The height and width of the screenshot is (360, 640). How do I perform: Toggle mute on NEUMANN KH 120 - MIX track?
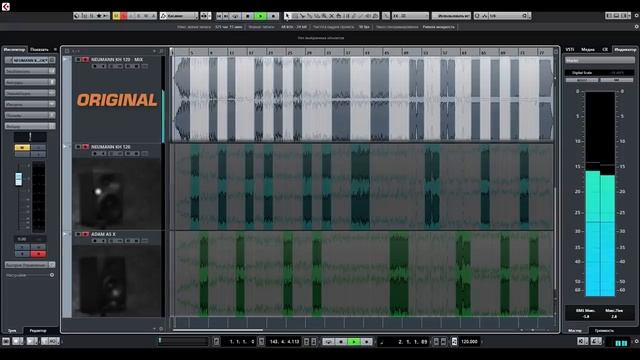click(78, 60)
